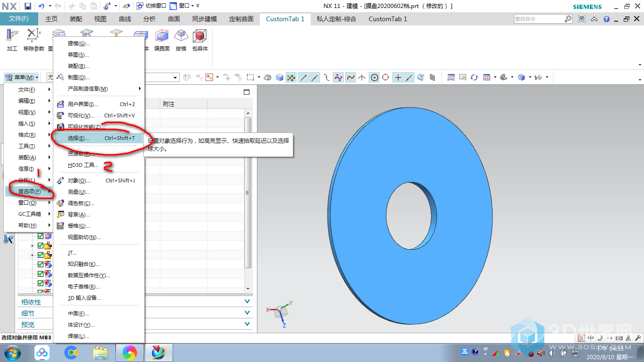Open the rectangle selection mode dropdown arrow
This screenshot has height=362, width=644.
click(x=259, y=77)
